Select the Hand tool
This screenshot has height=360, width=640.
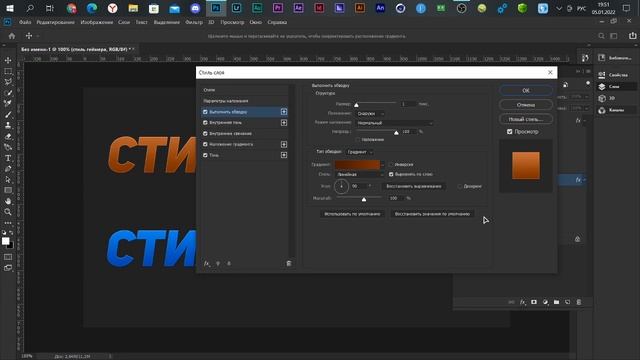pos(8,201)
